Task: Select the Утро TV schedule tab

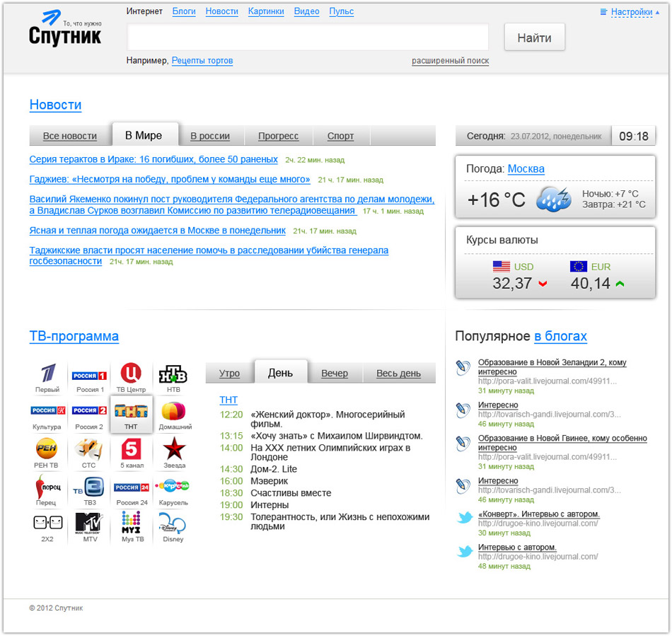Action: (229, 374)
